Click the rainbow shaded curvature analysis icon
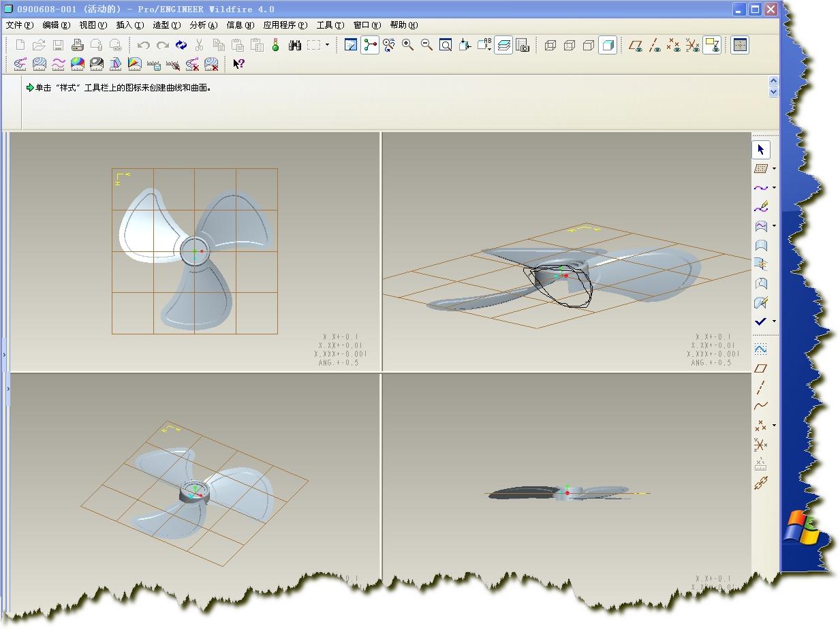 coord(78,64)
